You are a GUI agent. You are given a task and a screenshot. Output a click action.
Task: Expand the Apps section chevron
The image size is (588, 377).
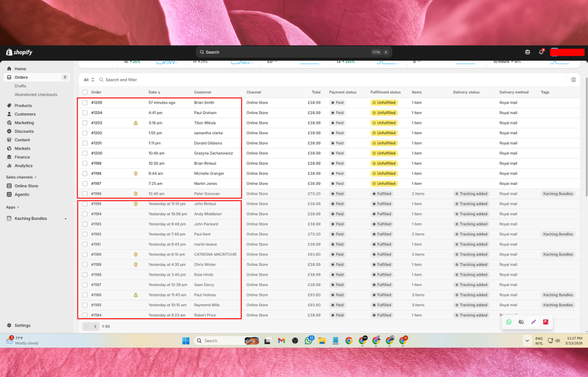click(x=18, y=207)
